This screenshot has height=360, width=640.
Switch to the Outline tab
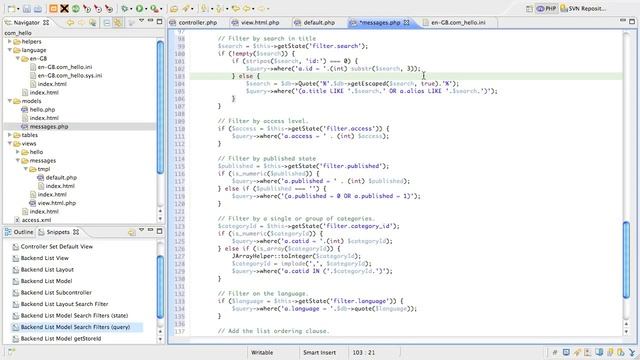(19, 232)
